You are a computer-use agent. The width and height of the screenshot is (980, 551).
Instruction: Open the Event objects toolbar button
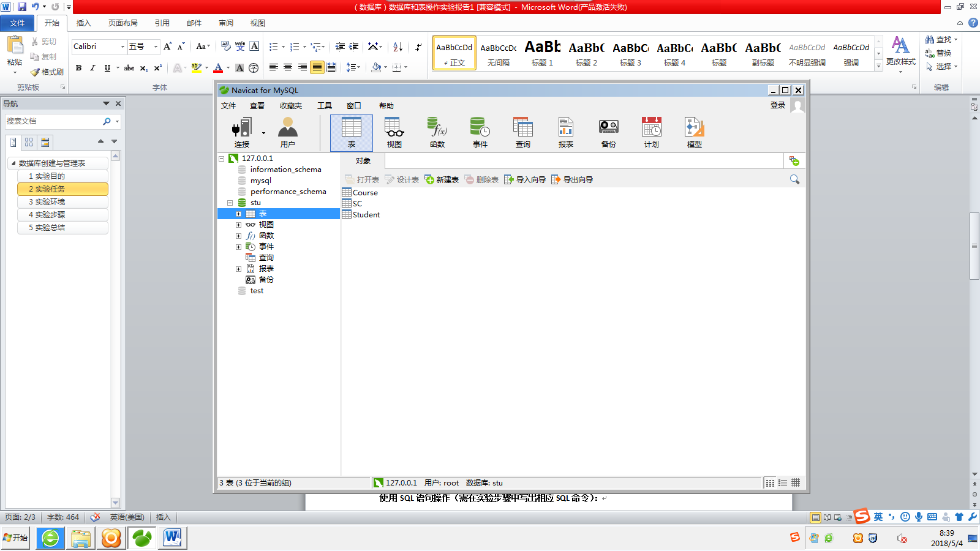coord(480,133)
